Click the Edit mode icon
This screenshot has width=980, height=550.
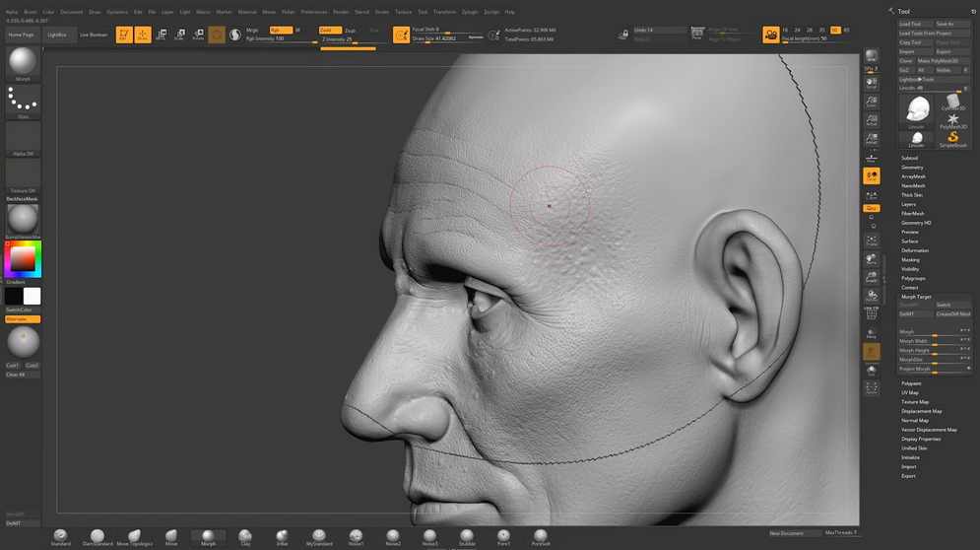point(124,34)
